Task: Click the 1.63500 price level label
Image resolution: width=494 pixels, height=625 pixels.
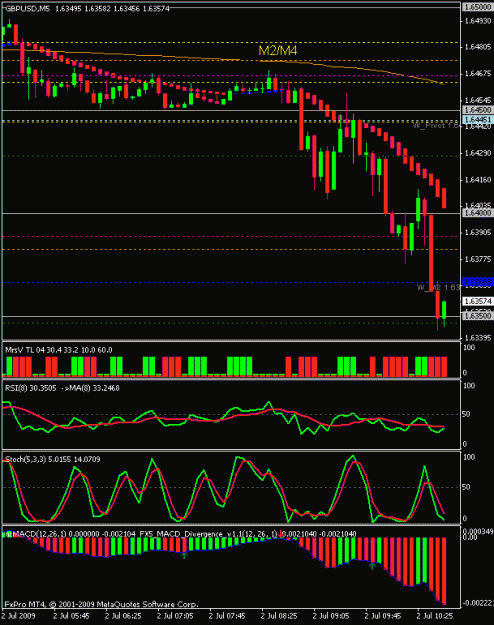Action: (x=478, y=316)
